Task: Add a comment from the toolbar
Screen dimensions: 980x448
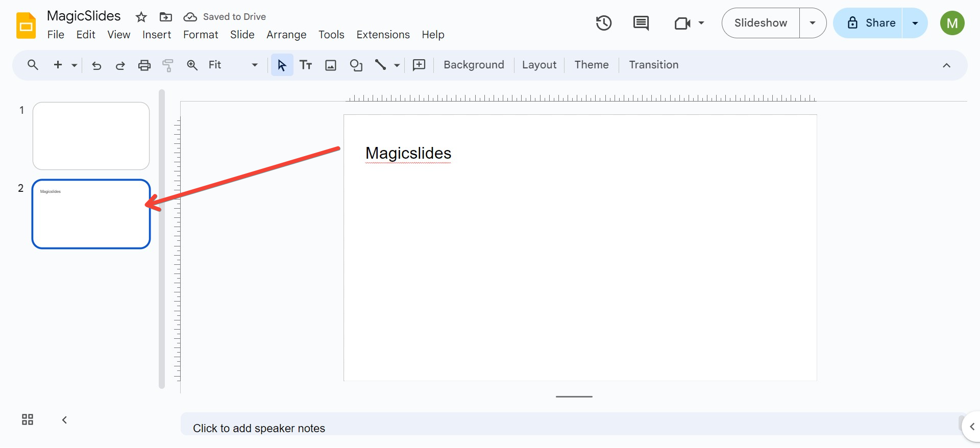Action: (419, 65)
